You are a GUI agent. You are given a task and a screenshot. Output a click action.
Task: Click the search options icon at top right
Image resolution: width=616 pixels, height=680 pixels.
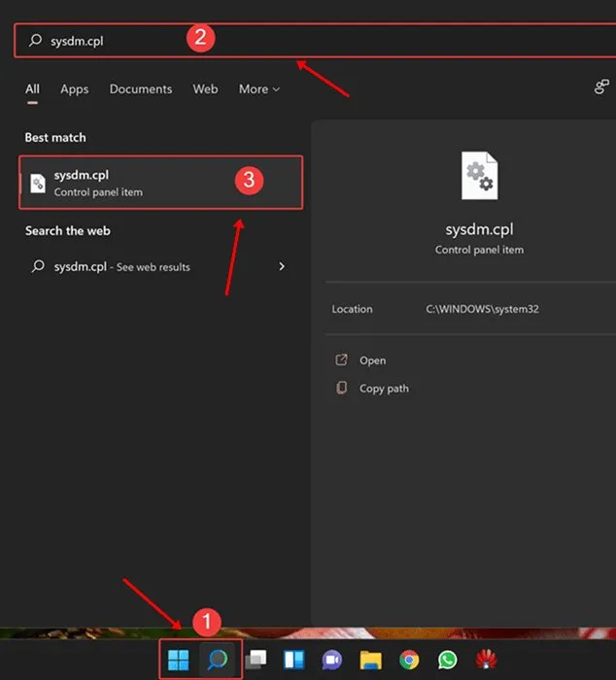[601, 87]
